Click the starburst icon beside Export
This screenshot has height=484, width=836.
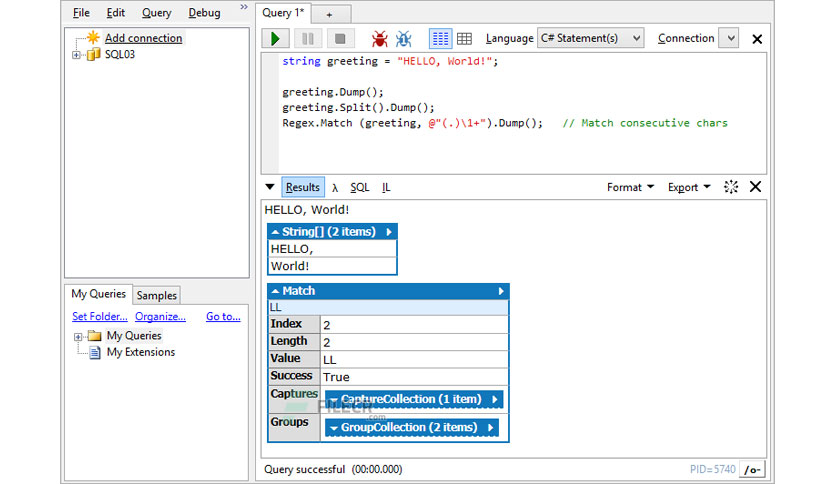730,187
